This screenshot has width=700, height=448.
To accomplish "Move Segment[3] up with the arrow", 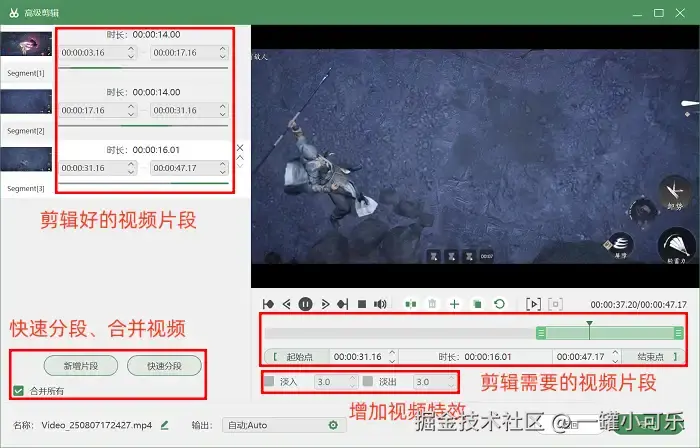I will pyautogui.click(x=240, y=158).
